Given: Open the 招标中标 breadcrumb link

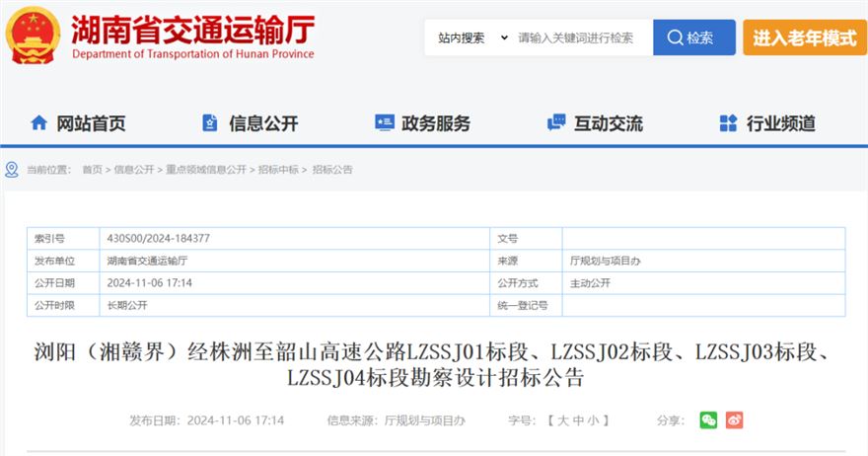Looking at the screenshot, I should tap(278, 170).
